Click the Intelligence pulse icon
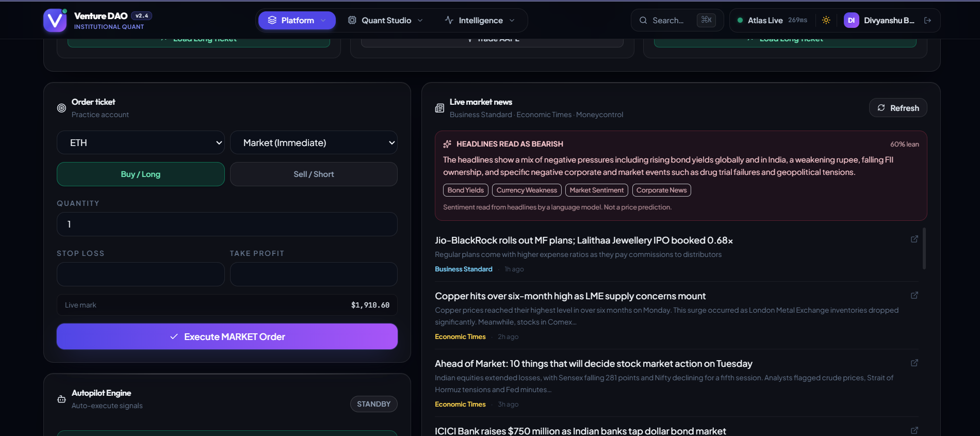This screenshot has height=436, width=980. coord(449,20)
